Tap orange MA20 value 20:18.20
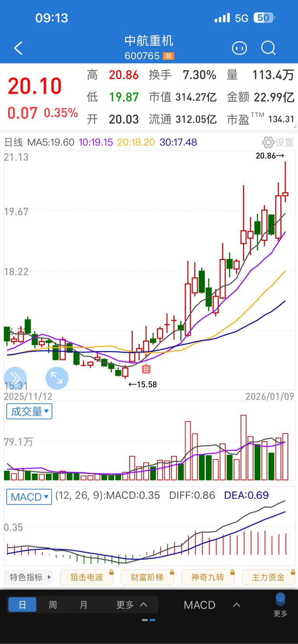The width and height of the screenshot is (298, 644). (136, 142)
